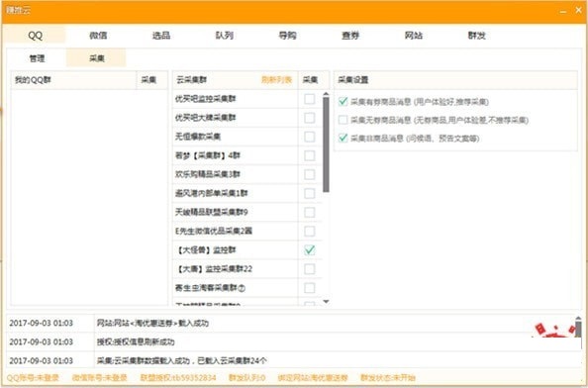Click 联盟授权:tb59352834 in status bar
The width and height of the screenshot is (588, 388).
(178, 377)
